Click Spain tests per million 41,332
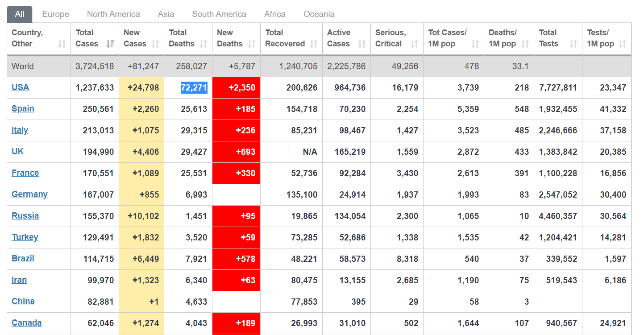 tap(613, 109)
